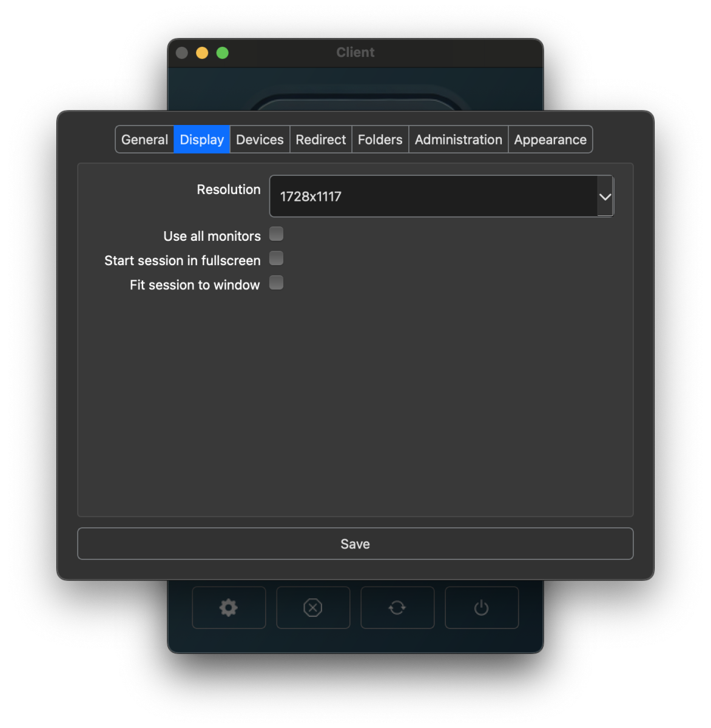This screenshot has height=728, width=711.
Task: Click the Save button
Action: [x=355, y=544]
